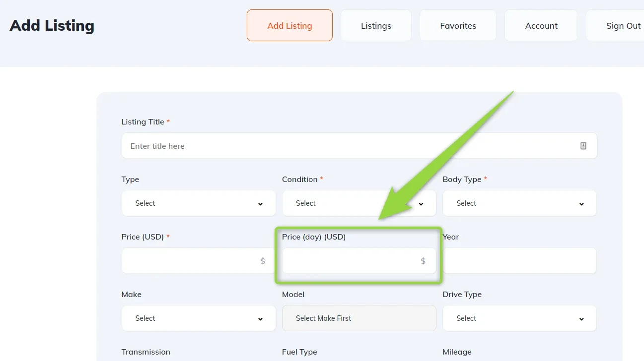Viewport: 644px width, 361px height.
Task: Click the Price (USD) input field
Action: click(x=199, y=261)
